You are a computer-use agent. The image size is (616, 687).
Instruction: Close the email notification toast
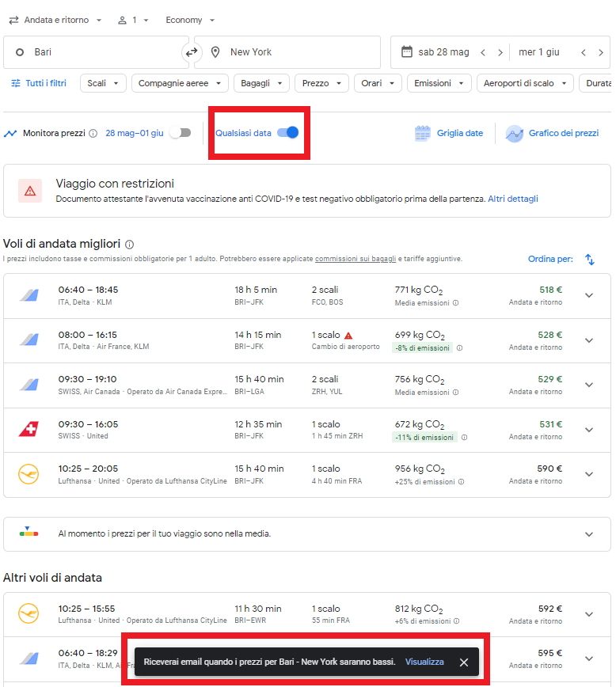click(464, 662)
